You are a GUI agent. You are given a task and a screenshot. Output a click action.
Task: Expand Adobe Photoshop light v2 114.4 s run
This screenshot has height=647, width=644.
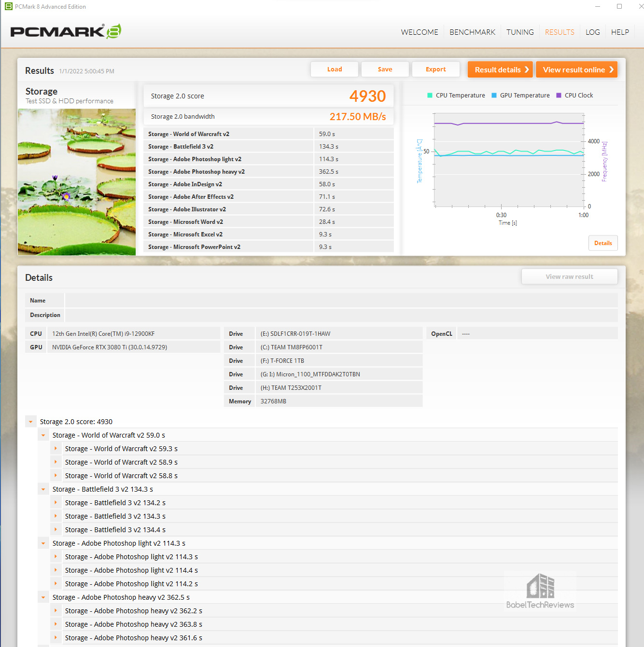click(x=56, y=570)
